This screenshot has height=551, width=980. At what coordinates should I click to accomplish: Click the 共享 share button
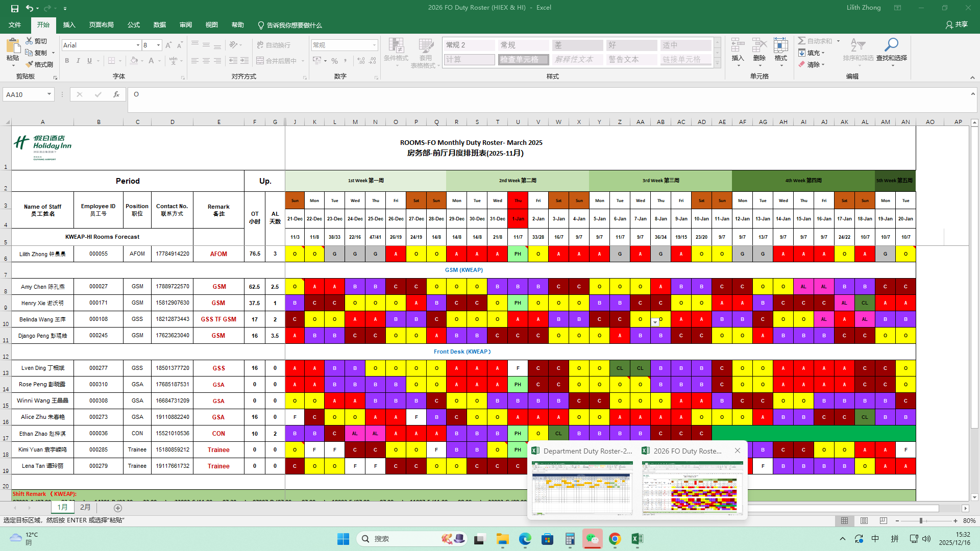(x=957, y=24)
